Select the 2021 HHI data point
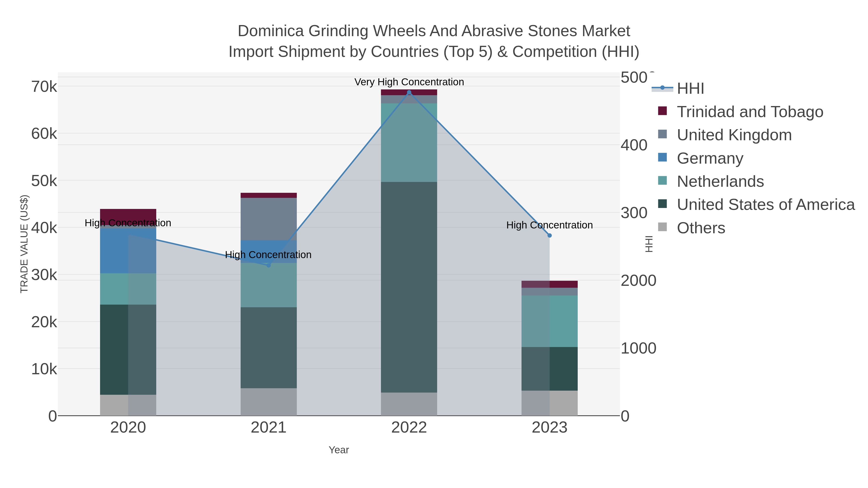The height and width of the screenshot is (488, 868). pyautogui.click(x=269, y=265)
